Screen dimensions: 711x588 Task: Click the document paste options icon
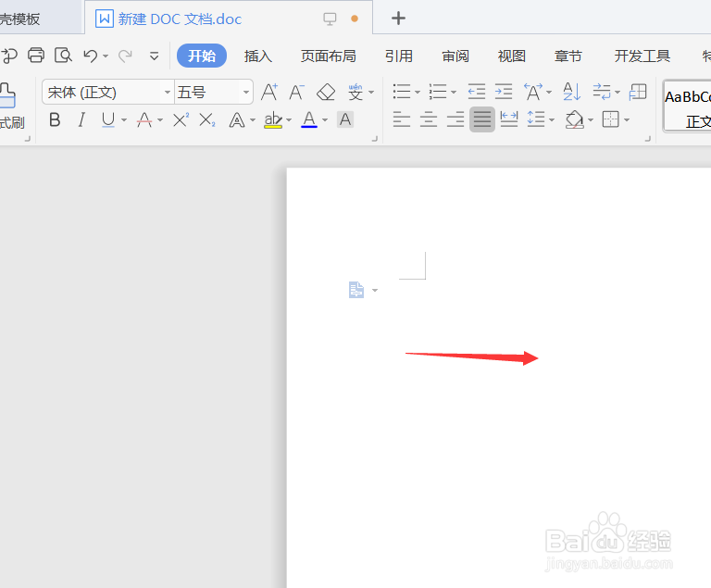[x=356, y=290]
